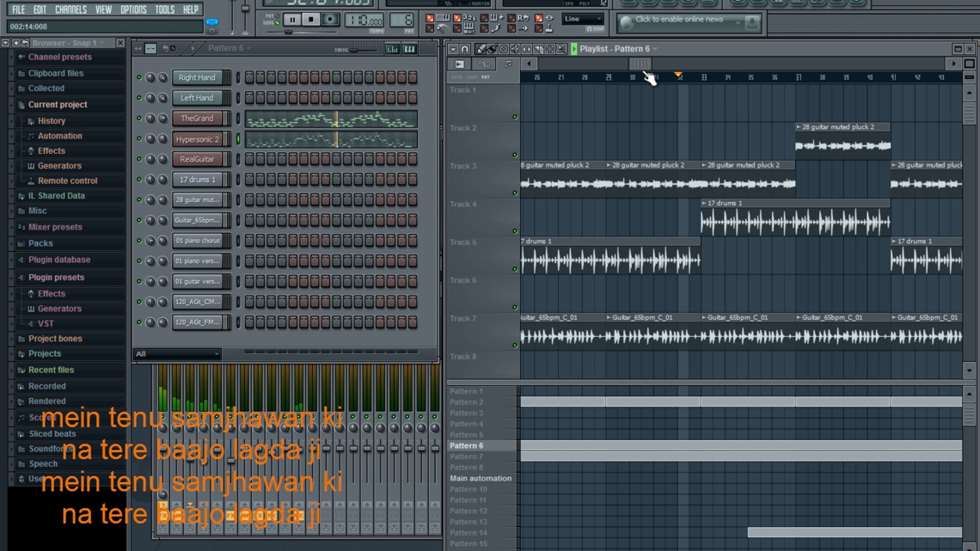Select the paint brush tool in playlist
980x551 pixels.
pos(492,49)
